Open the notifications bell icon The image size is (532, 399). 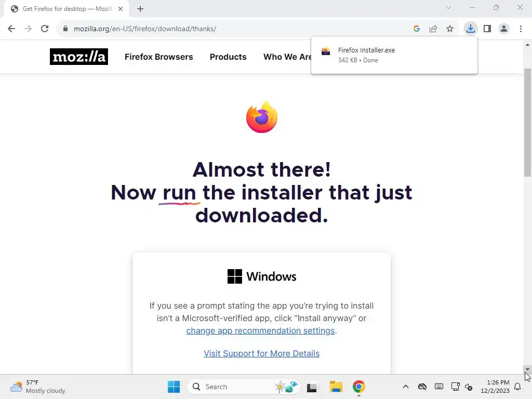[517, 387]
